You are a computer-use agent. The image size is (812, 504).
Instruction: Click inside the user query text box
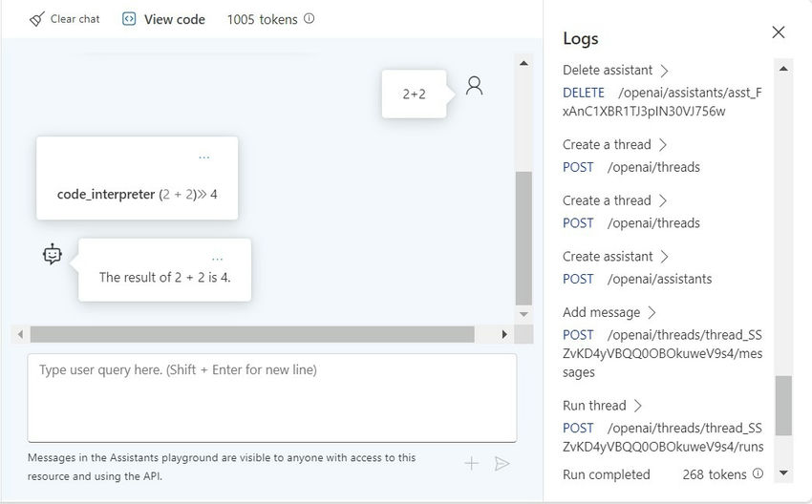(x=272, y=398)
